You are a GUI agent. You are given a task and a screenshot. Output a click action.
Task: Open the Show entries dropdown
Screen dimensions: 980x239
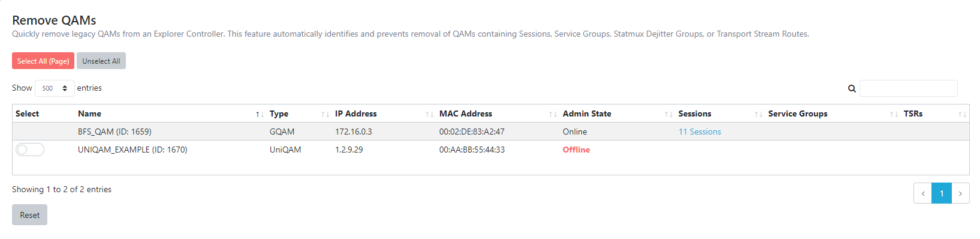pyautogui.click(x=55, y=88)
